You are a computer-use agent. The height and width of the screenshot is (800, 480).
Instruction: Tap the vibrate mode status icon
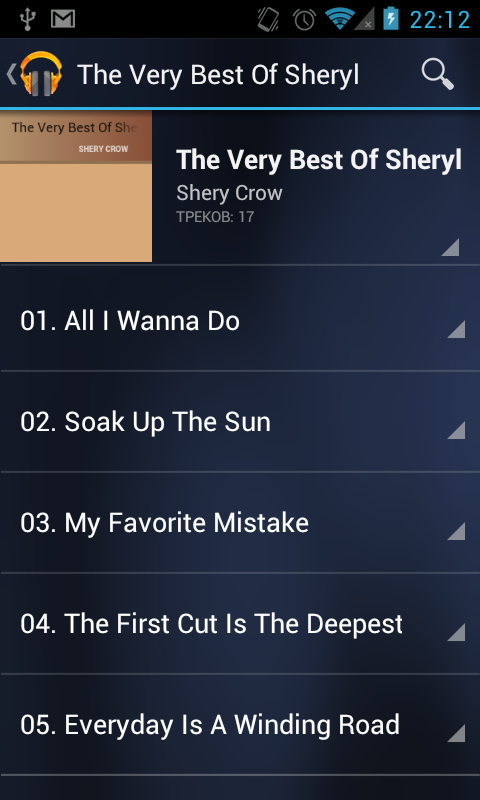[268, 19]
